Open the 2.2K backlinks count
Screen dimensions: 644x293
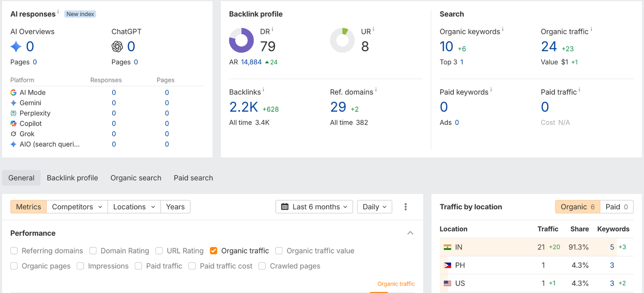click(243, 107)
